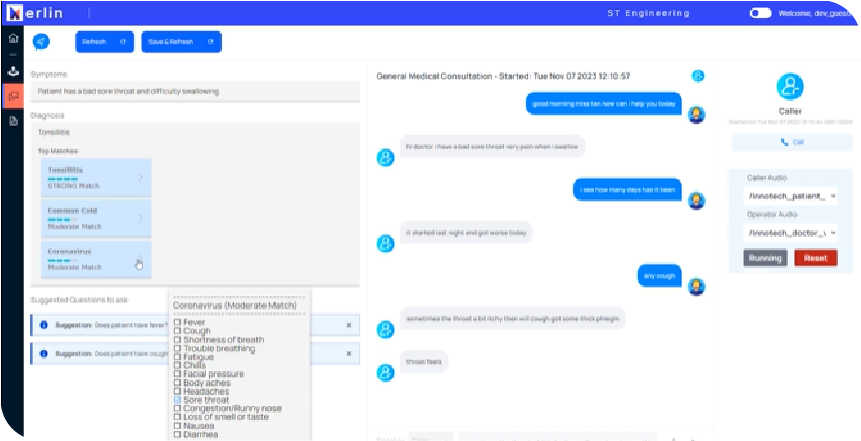Open the Caller Audio dropdown
Image resolution: width=861 pixels, height=441 pixels.
[792, 196]
